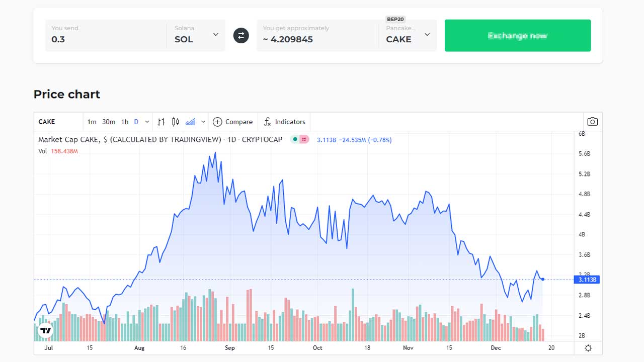644x362 pixels.
Task: Click the Aug date axis label
Action: point(139,348)
